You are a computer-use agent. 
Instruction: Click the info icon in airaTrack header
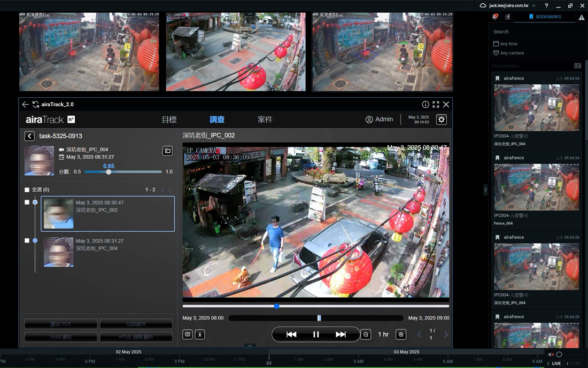(425, 105)
